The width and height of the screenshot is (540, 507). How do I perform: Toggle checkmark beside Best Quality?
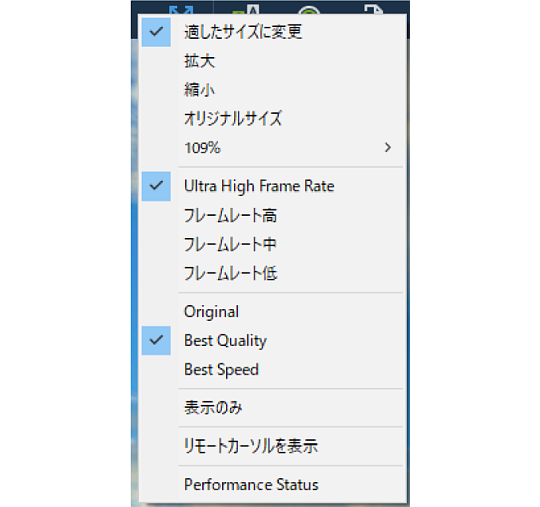click(x=156, y=340)
